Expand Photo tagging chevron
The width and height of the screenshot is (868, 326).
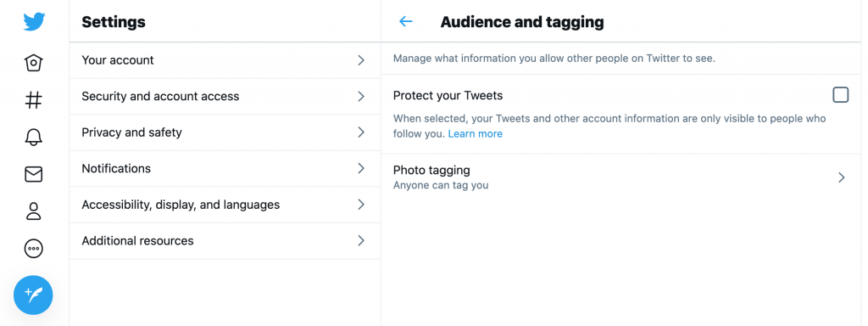point(842,177)
